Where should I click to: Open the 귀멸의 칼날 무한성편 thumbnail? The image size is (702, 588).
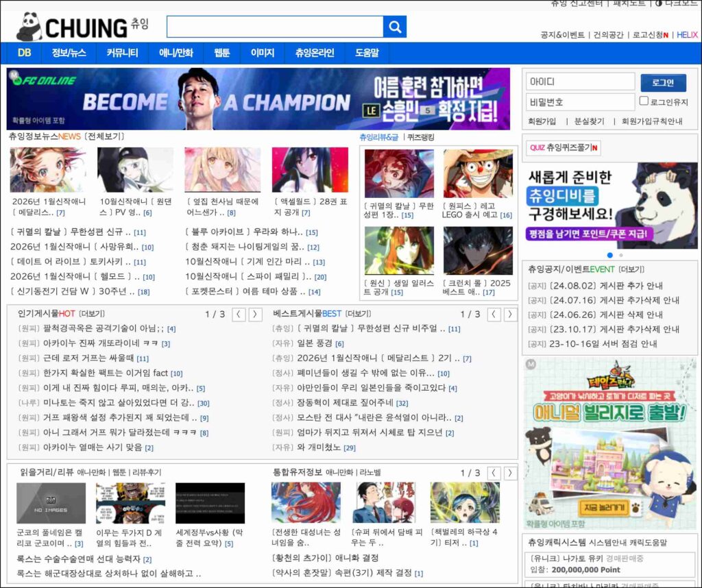pyautogui.click(x=399, y=173)
